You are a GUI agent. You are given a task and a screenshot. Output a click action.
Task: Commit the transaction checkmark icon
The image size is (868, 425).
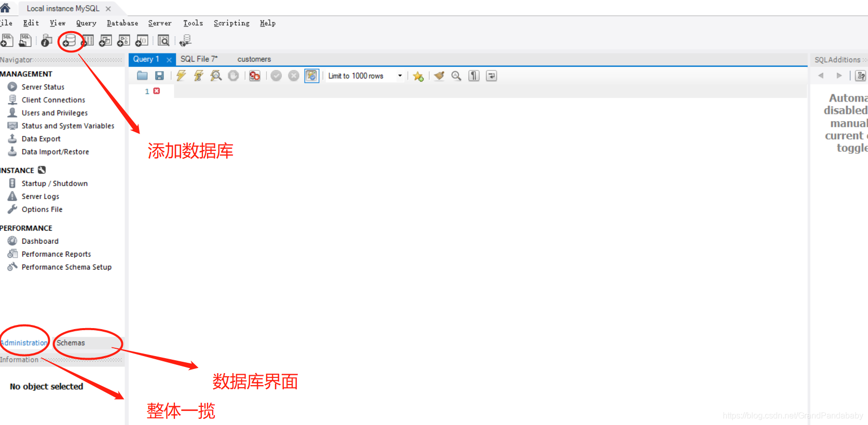click(x=276, y=76)
